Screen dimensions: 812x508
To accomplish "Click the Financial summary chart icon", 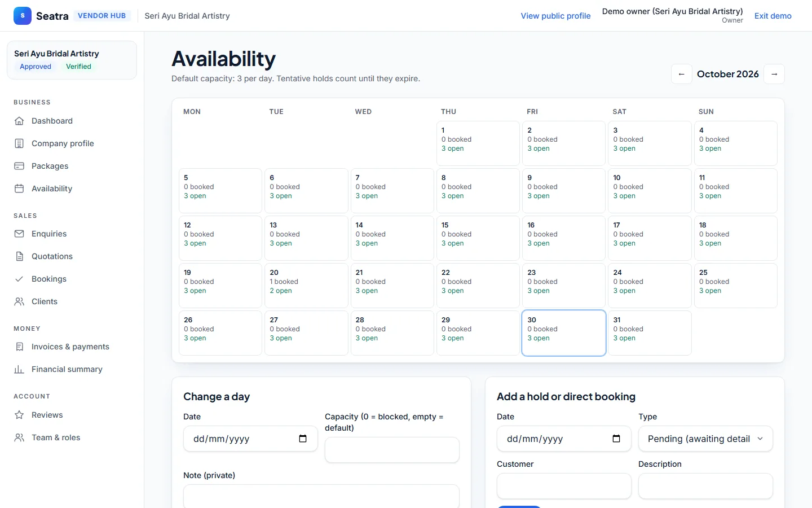I will click(x=19, y=369).
